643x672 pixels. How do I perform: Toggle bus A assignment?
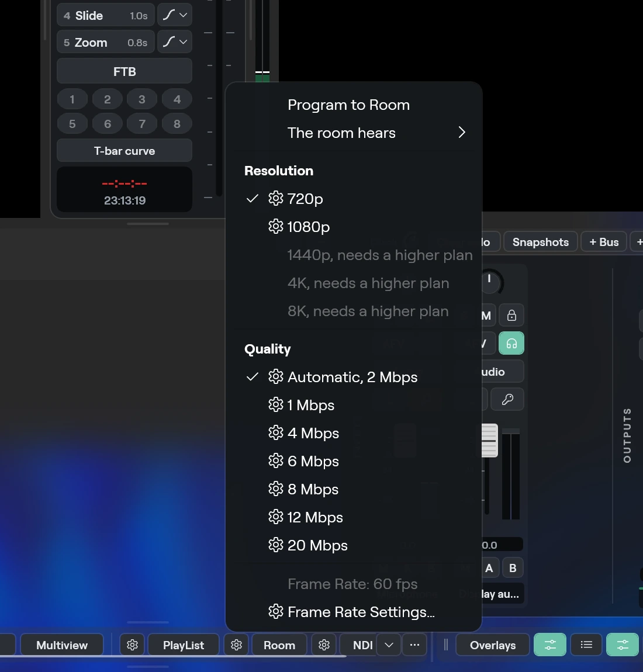[489, 569]
